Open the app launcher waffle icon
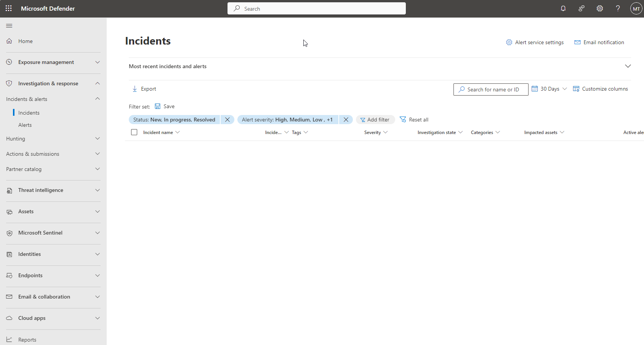Screen dimensions: 644x345 (9, 8)
